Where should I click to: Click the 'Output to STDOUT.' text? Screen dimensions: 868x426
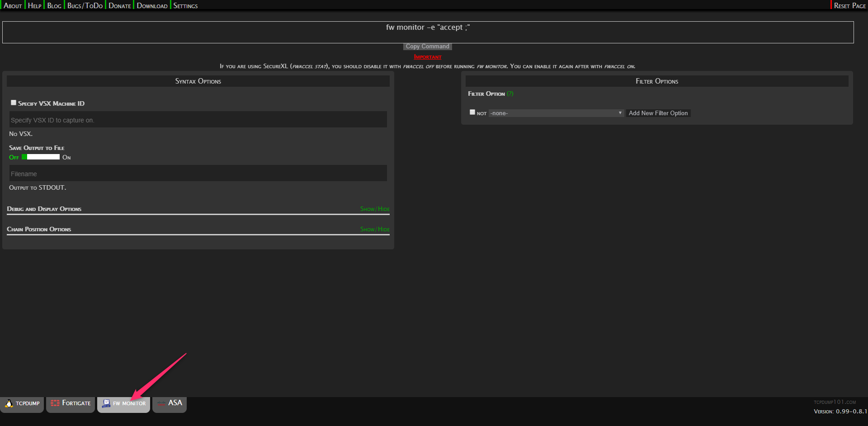(x=38, y=187)
